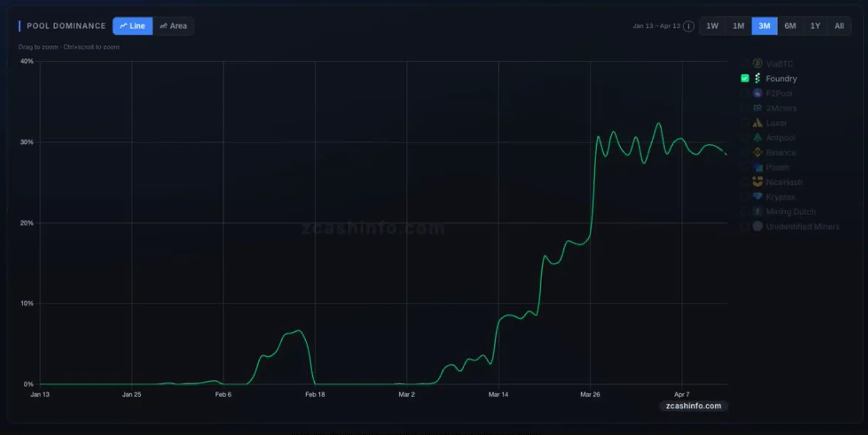Click the ViaBTC pool icon in the legend
This screenshot has height=435, width=868.
pos(757,64)
